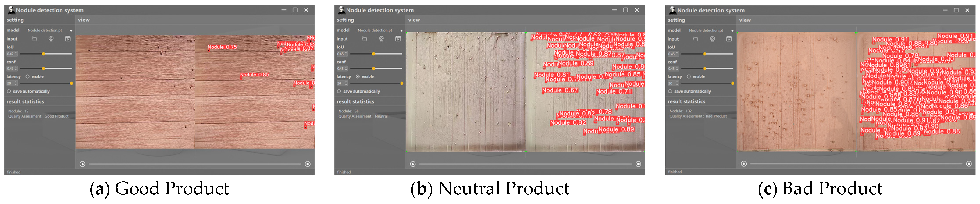Click the IoU slider handle in the Good Product window

(x=43, y=54)
